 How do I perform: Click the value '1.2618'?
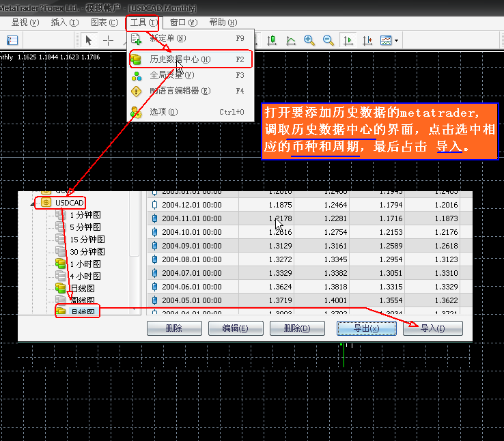[x=446, y=246]
